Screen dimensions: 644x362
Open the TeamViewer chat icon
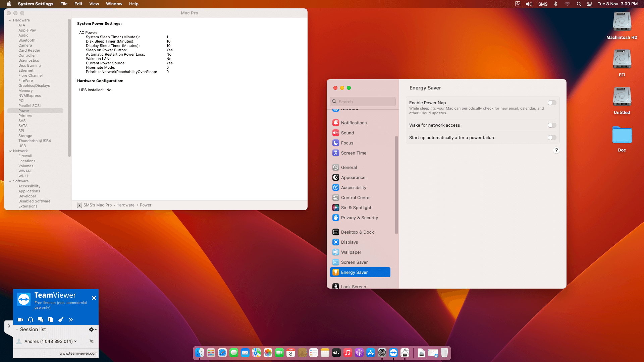(41, 320)
